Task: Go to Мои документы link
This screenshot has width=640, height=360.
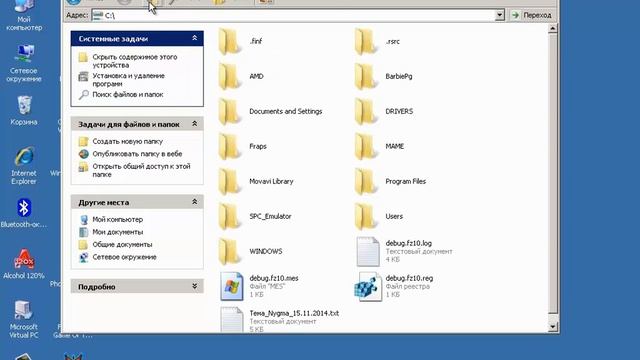Action: (118, 232)
